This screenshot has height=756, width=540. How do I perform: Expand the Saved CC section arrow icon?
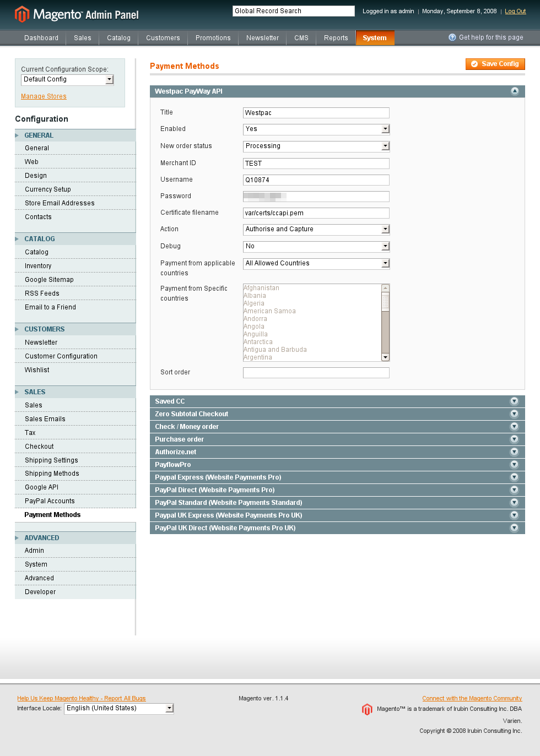[514, 401]
